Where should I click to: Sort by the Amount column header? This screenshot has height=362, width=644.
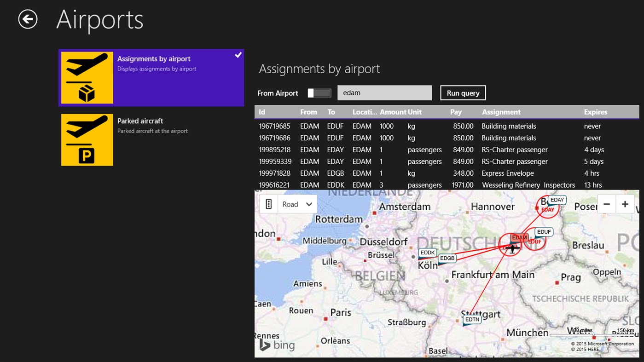click(x=393, y=112)
